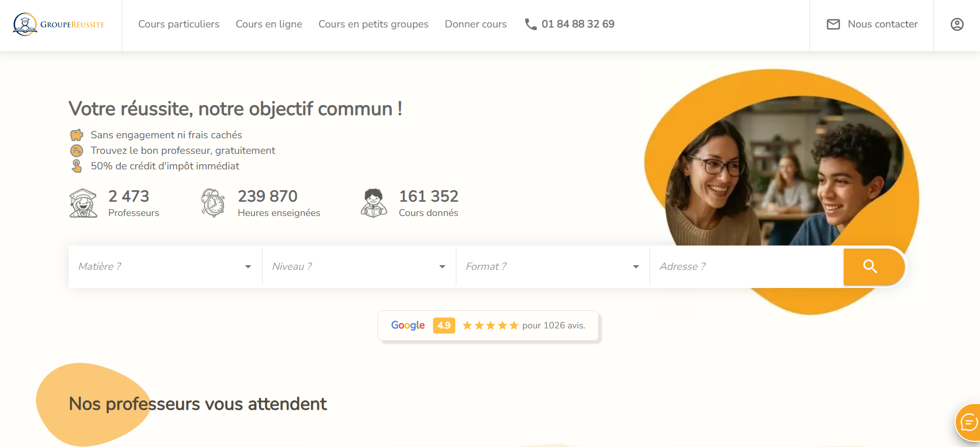The image size is (980, 447).
Task: Open Cours en petits groupes menu
Action: click(373, 24)
